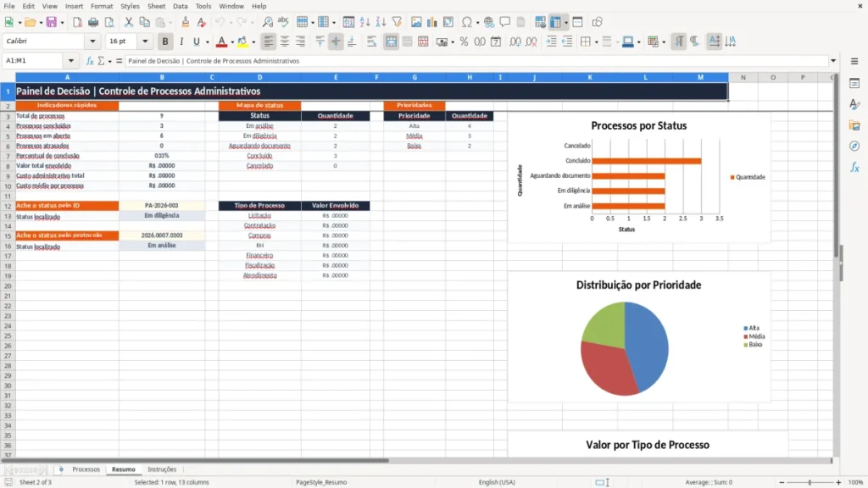The height and width of the screenshot is (488, 868).
Task: Click sidebar settings hamburger button
Action: (854, 61)
